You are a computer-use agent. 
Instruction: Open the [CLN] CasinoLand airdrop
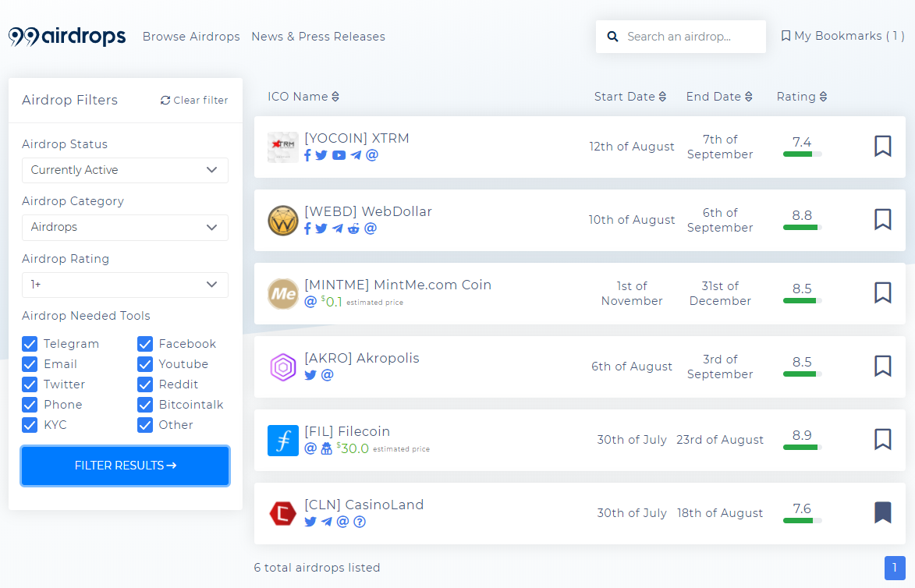point(364,505)
